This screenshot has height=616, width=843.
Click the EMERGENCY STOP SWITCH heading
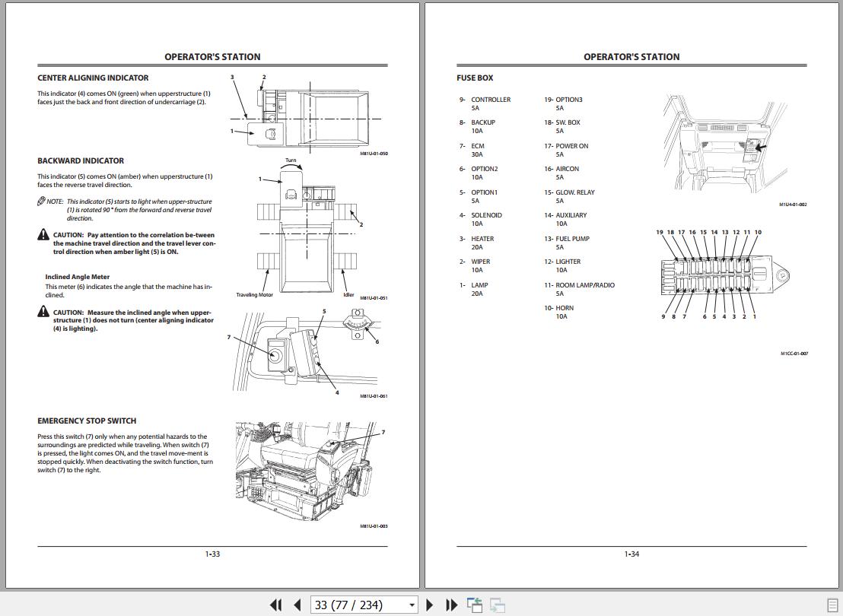point(87,421)
